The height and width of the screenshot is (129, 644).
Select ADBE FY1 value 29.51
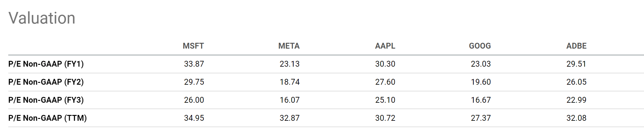point(576,64)
